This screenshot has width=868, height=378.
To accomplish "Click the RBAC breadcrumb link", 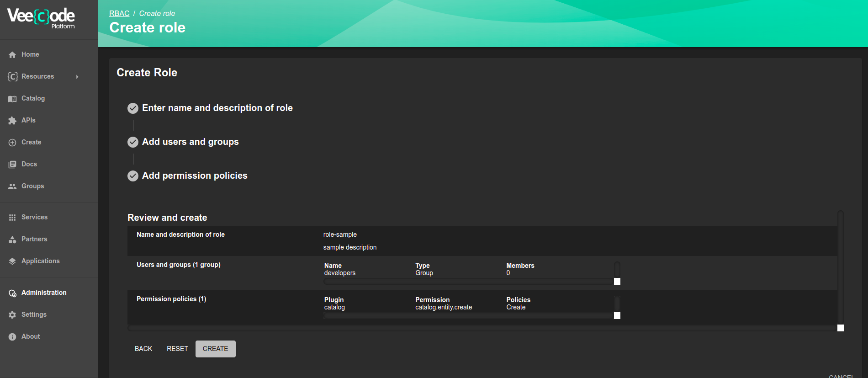I will (x=119, y=13).
